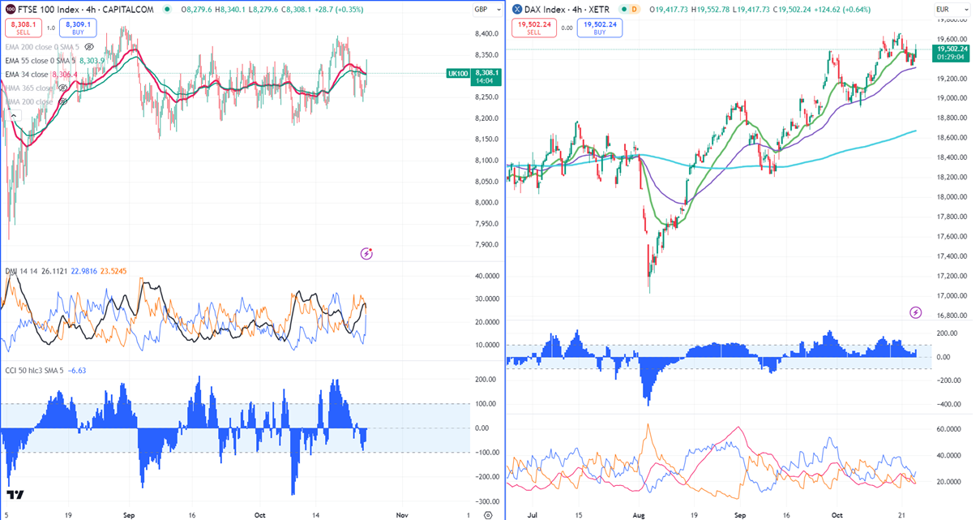Viewport: 980px width, 520px height.
Task: Collapse the FTSE indicator legend arrow
Action: pos(12,115)
